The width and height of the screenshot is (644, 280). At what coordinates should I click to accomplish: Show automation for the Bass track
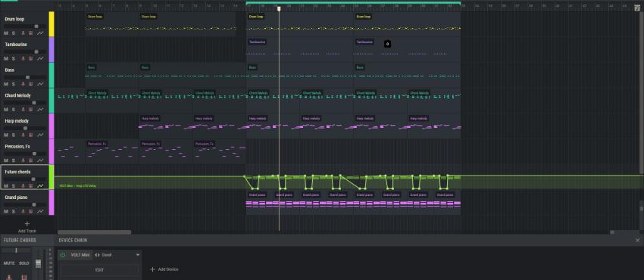pos(40,84)
